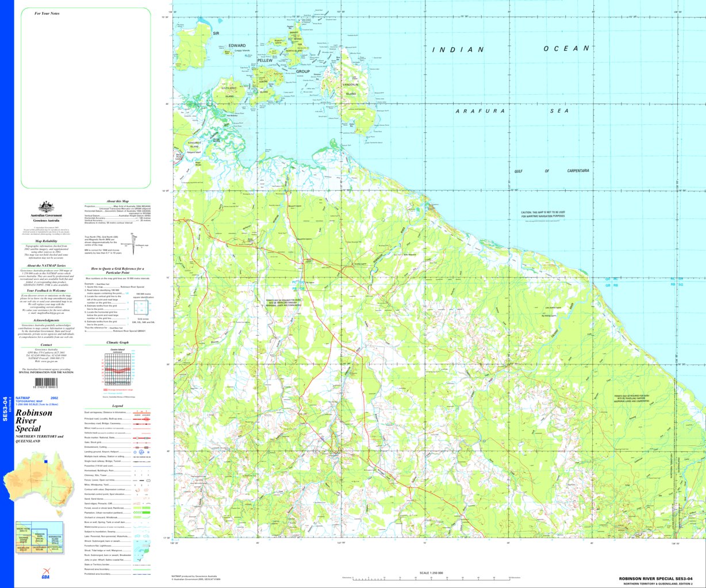Click the barcode near the Contact section

click(47, 383)
